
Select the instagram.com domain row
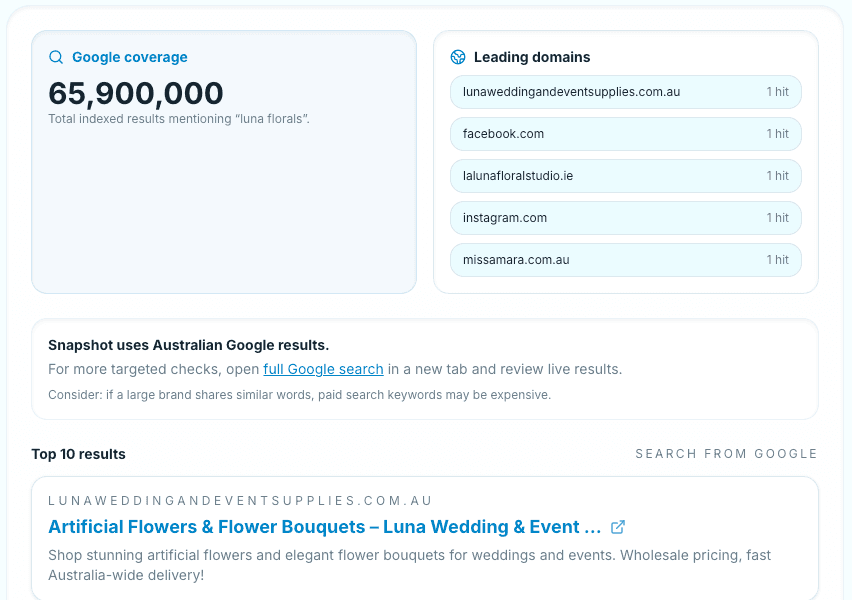pyautogui.click(x=626, y=218)
